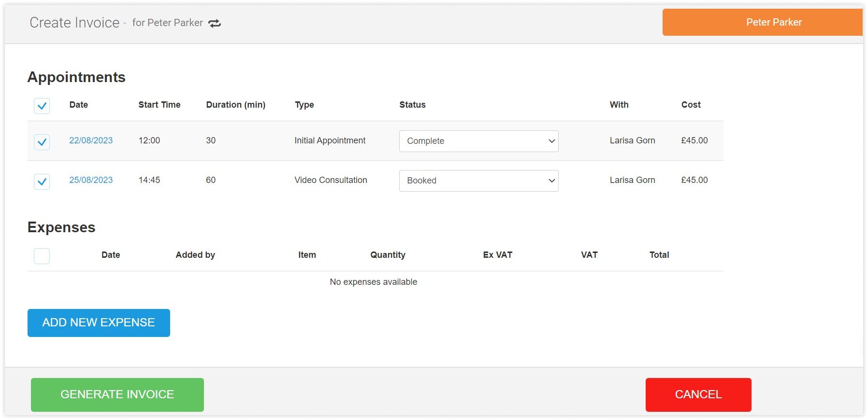The width and height of the screenshot is (868, 420).
Task: Click the Type column header in Appointments
Action: [x=304, y=105]
